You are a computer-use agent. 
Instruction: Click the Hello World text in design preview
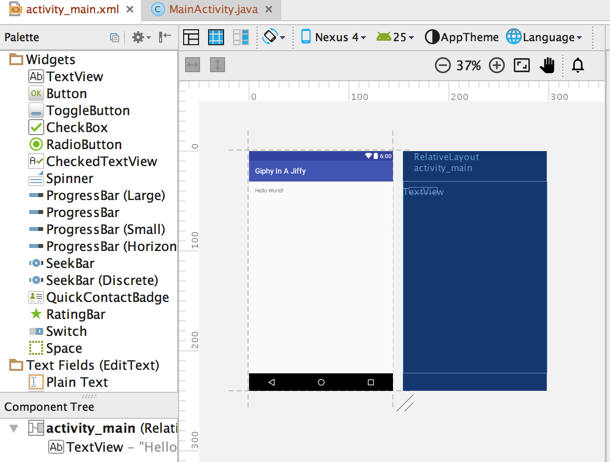(269, 191)
